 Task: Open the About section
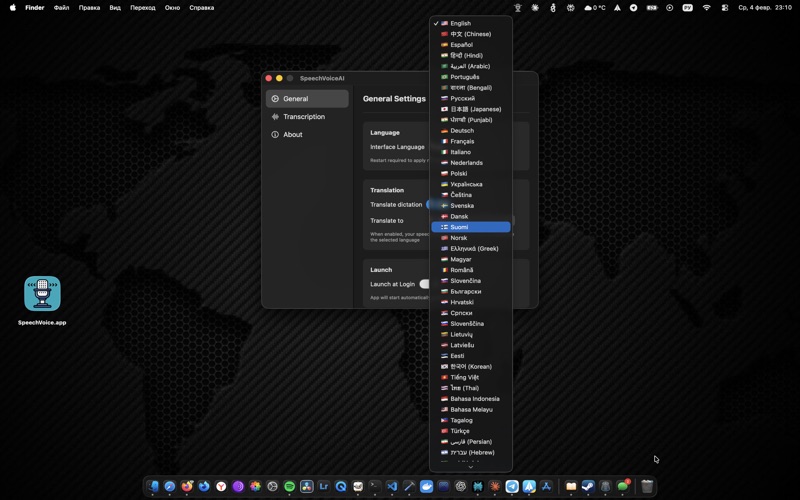[307, 134]
